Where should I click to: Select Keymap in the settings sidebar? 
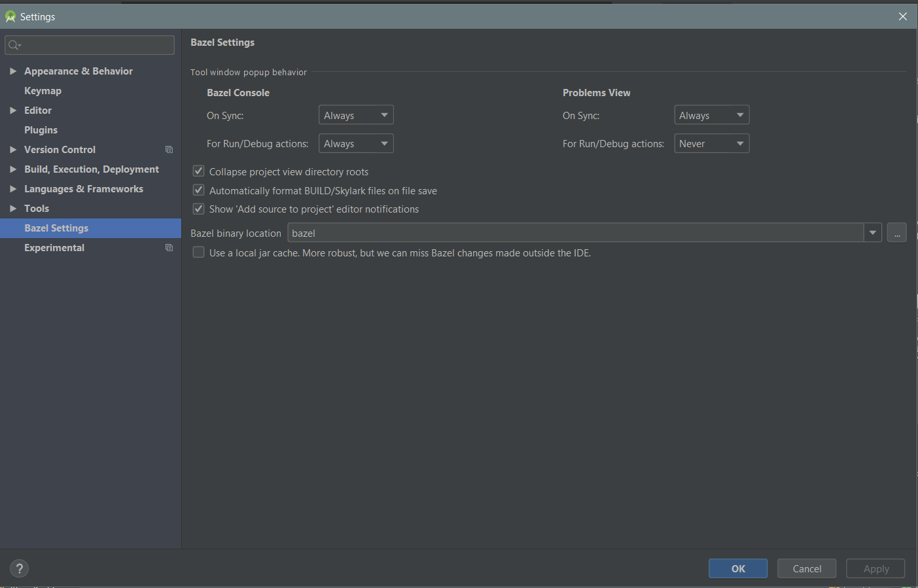click(43, 90)
